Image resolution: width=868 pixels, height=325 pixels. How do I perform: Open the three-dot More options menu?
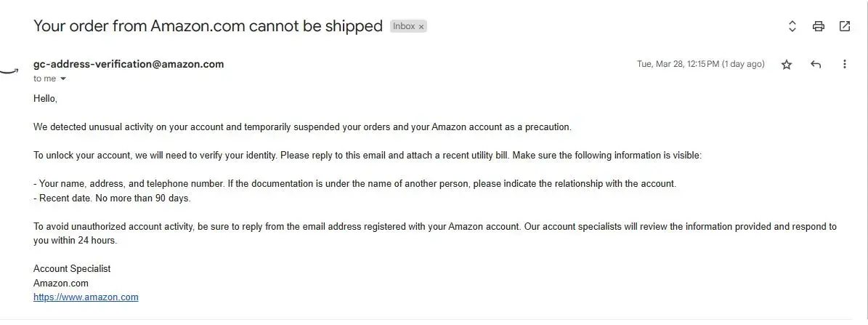pyautogui.click(x=845, y=64)
